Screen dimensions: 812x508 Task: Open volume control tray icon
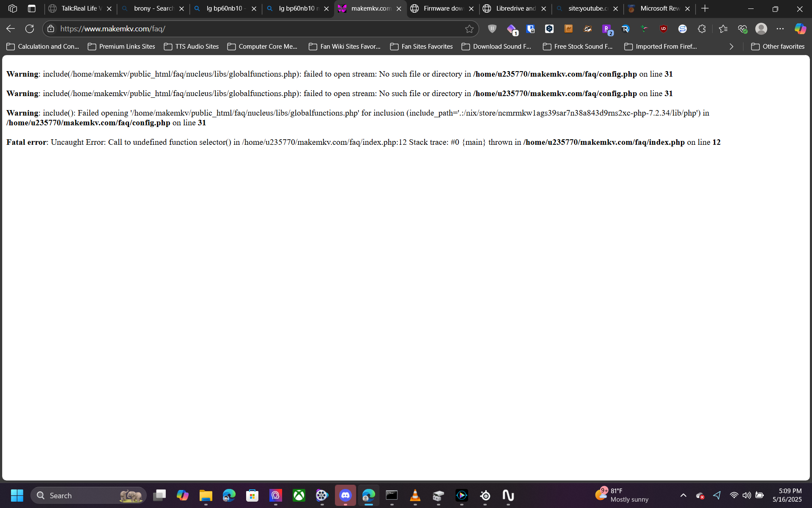click(x=747, y=495)
